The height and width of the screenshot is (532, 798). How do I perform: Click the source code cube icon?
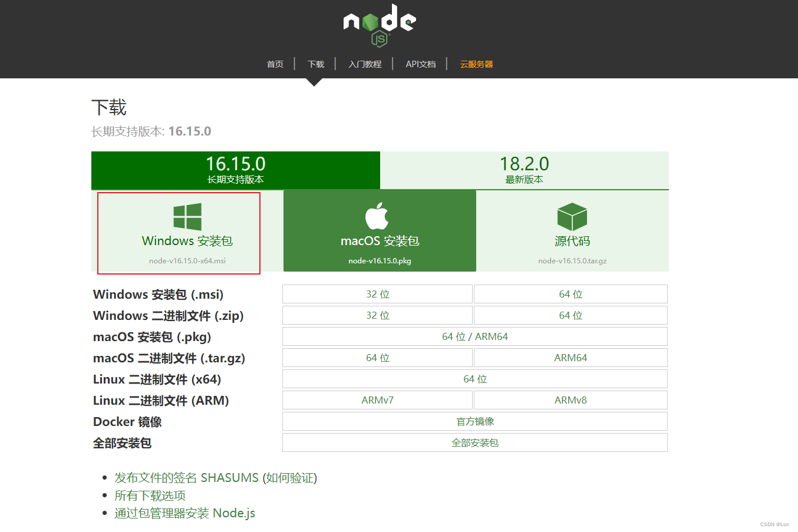[572, 217]
